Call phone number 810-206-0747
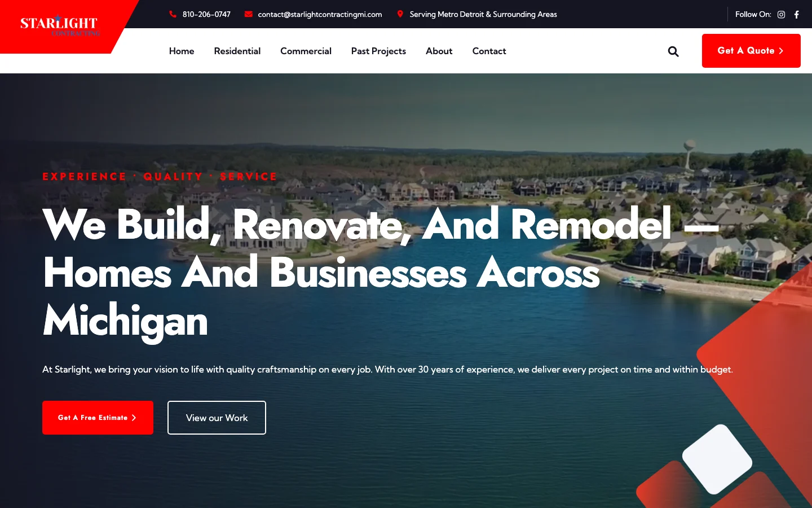 tap(206, 14)
